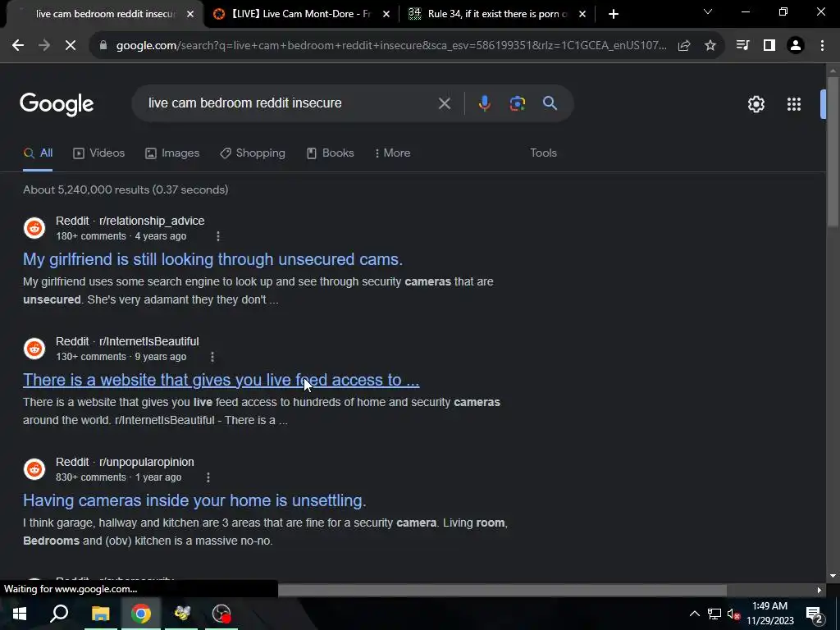The image size is (840, 630).
Task: Click the muted volume tray icon
Action: [733, 614]
